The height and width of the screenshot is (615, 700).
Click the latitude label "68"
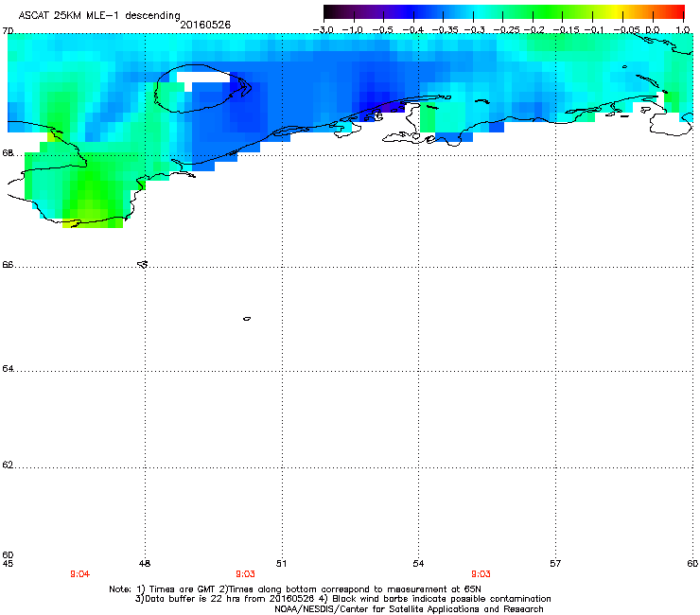(8, 153)
